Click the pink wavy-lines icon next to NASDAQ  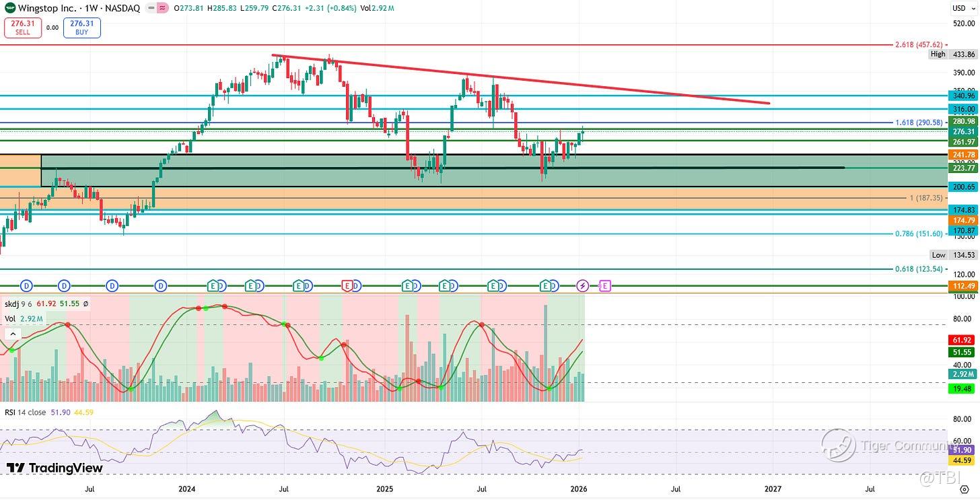[162, 9]
